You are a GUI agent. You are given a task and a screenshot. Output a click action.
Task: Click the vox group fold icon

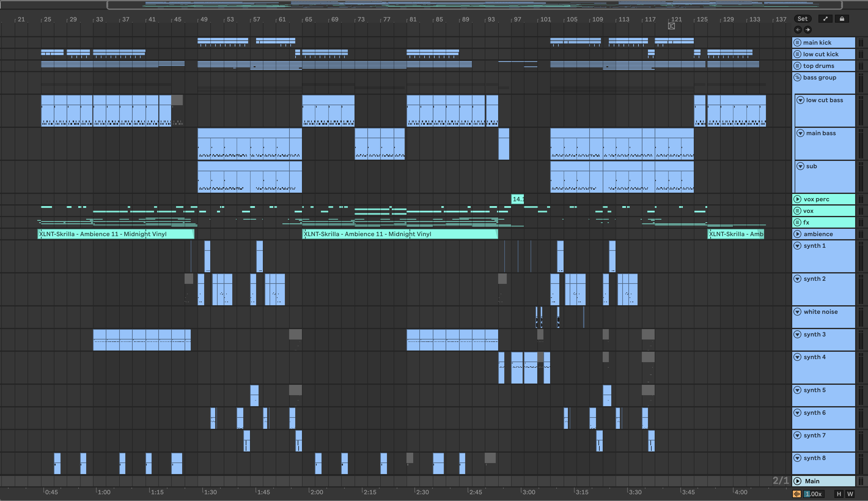coord(797,210)
